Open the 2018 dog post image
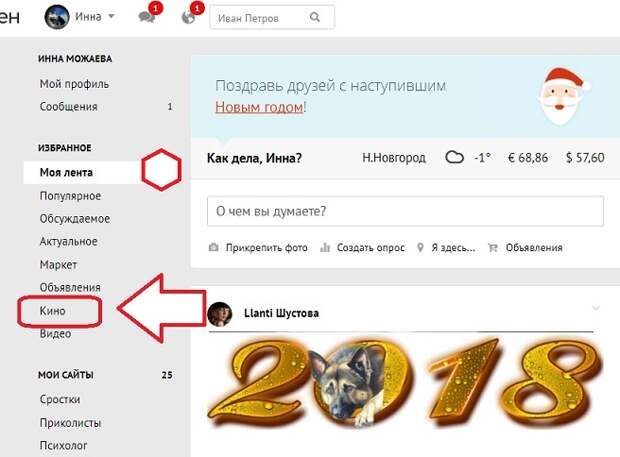Image resolution: width=620 pixels, height=457 pixels. click(403, 383)
